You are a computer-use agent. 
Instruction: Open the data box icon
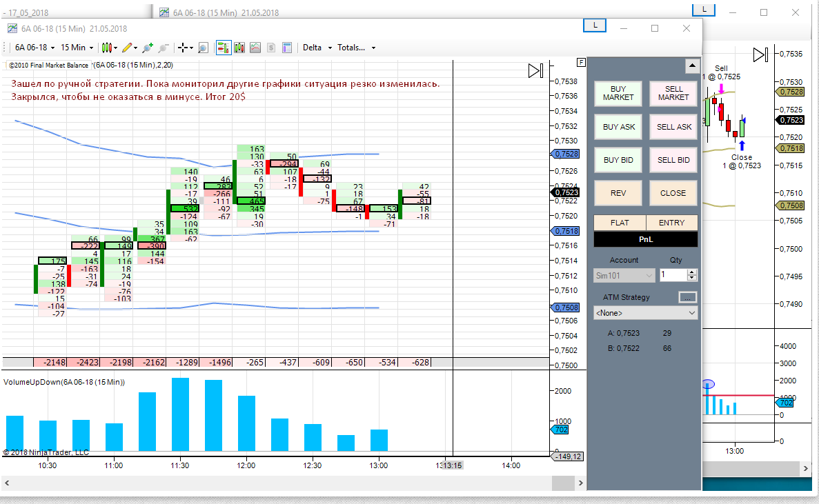288,48
